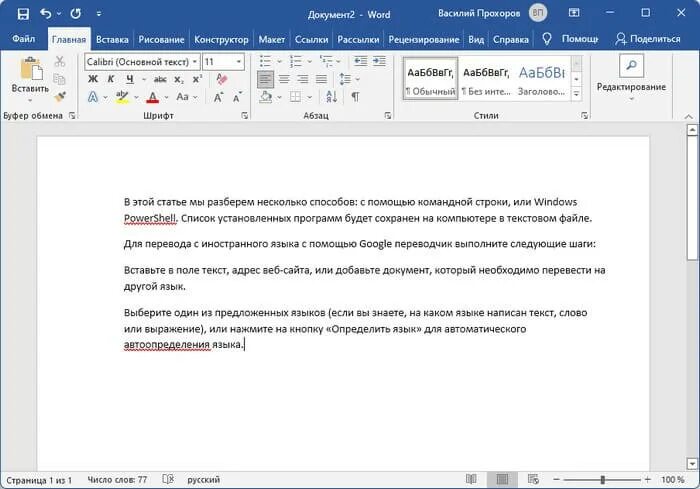Expand the Styles gallery more arrow
700x489 pixels.
576,94
